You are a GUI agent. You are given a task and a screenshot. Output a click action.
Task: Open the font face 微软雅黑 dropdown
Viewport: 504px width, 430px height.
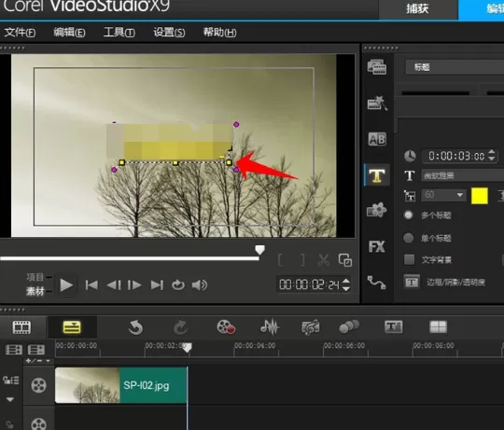463,175
